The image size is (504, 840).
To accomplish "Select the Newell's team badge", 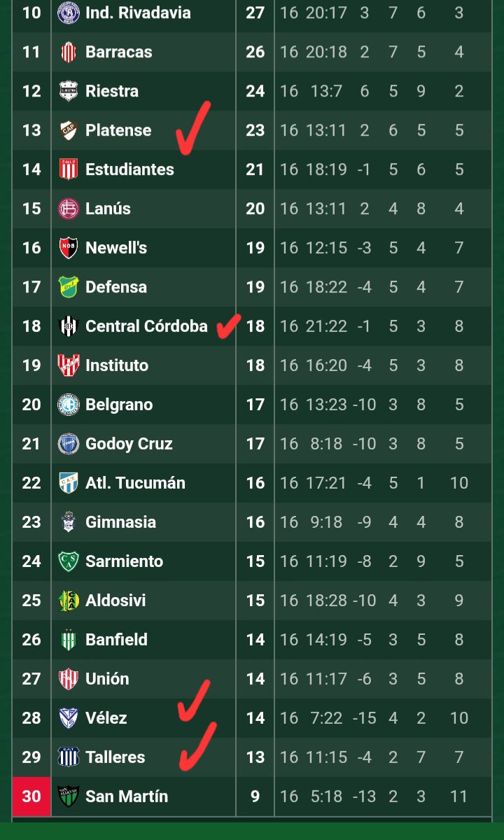I will pyautogui.click(x=69, y=248).
